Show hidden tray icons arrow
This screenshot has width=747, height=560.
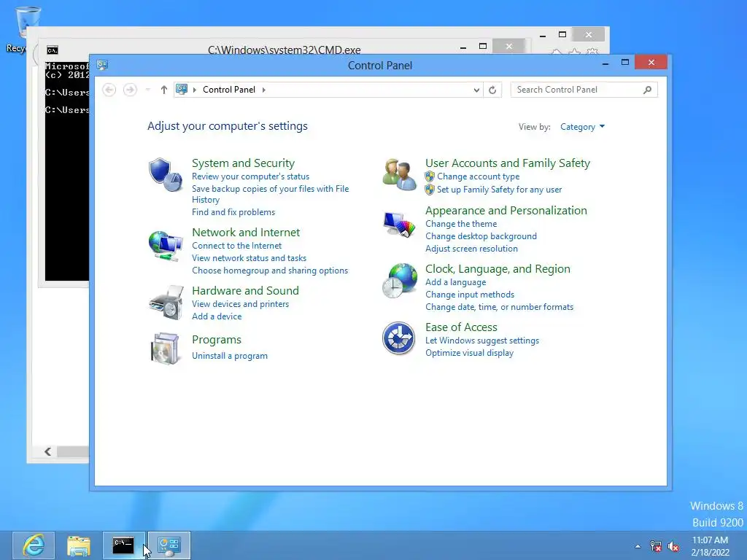(638, 546)
